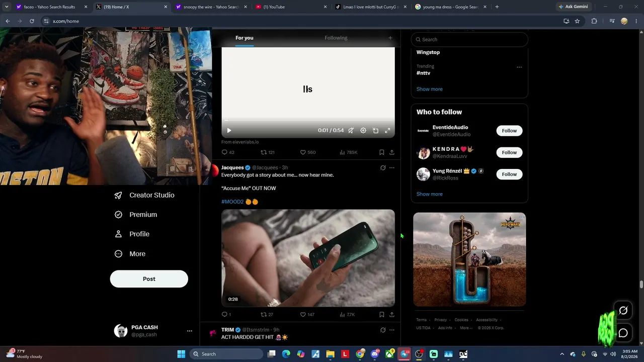
Task: Open the Grok floating button
Action: click(x=623, y=311)
